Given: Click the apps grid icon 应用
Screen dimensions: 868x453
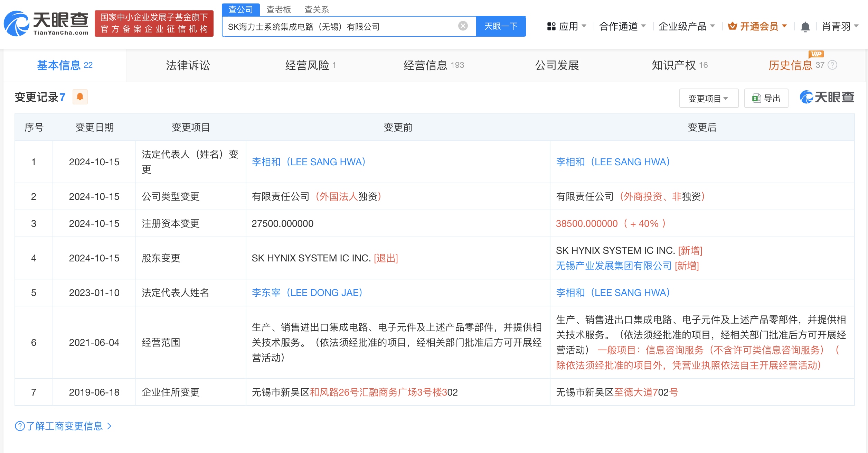Looking at the screenshot, I should pos(551,26).
